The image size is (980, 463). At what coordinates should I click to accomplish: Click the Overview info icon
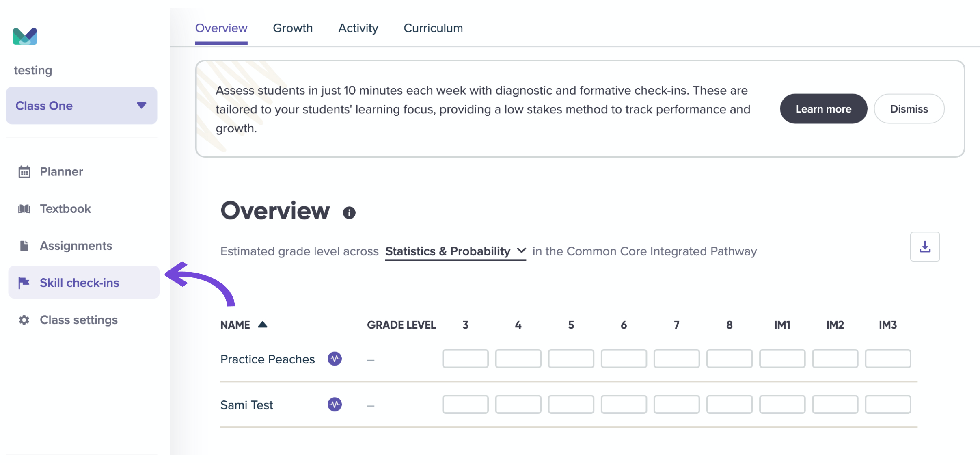[349, 212]
